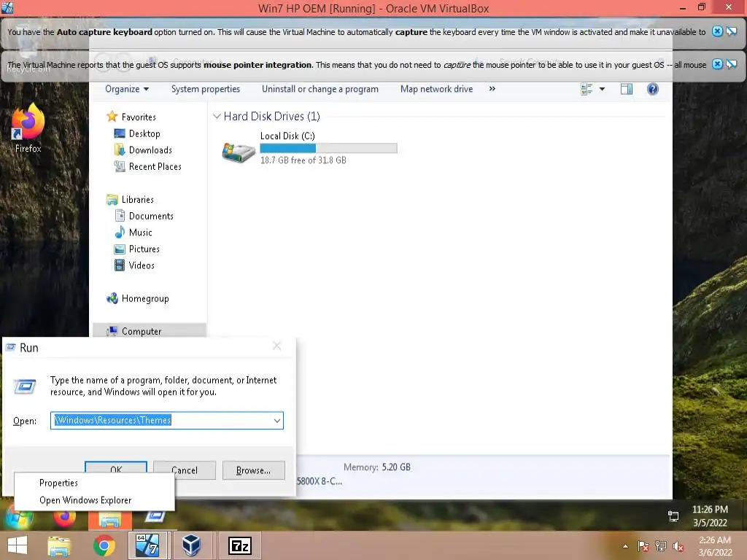Open the view options dropdown arrow
The height and width of the screenshot is (560, 747).
coord(602,89)
